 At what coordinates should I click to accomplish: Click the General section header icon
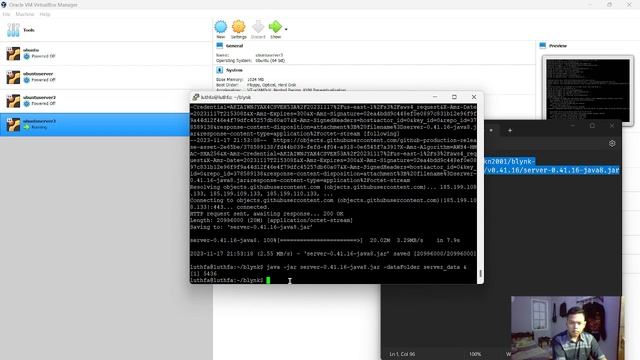pyautogui.click(x=220, y=46)
